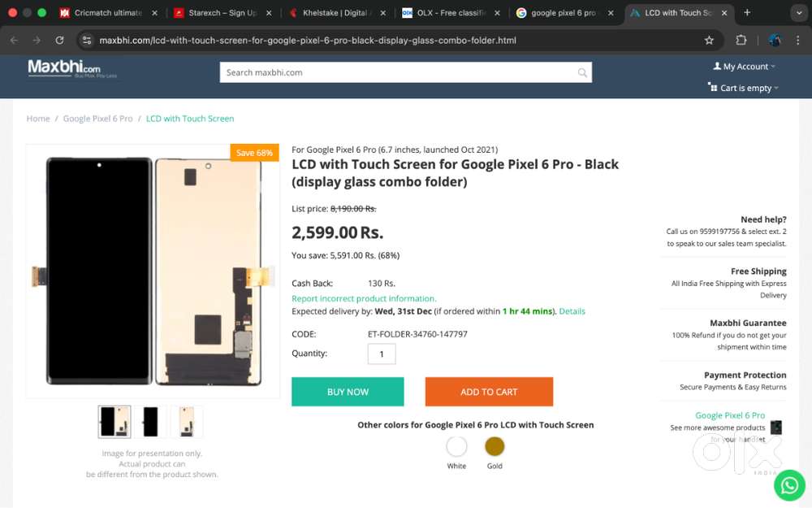
Task: Click the Quantity input field
Action: pyautogui.click(x=382, y=354)
